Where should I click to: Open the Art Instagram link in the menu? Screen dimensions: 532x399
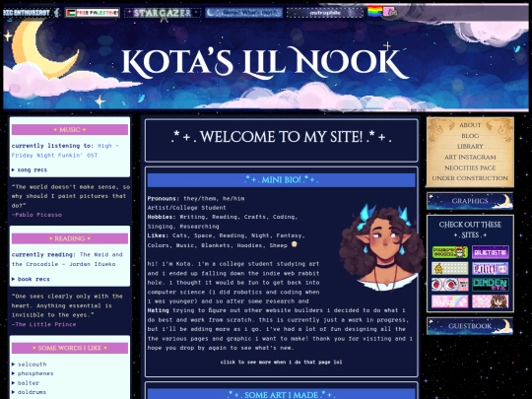coord(470,157)
